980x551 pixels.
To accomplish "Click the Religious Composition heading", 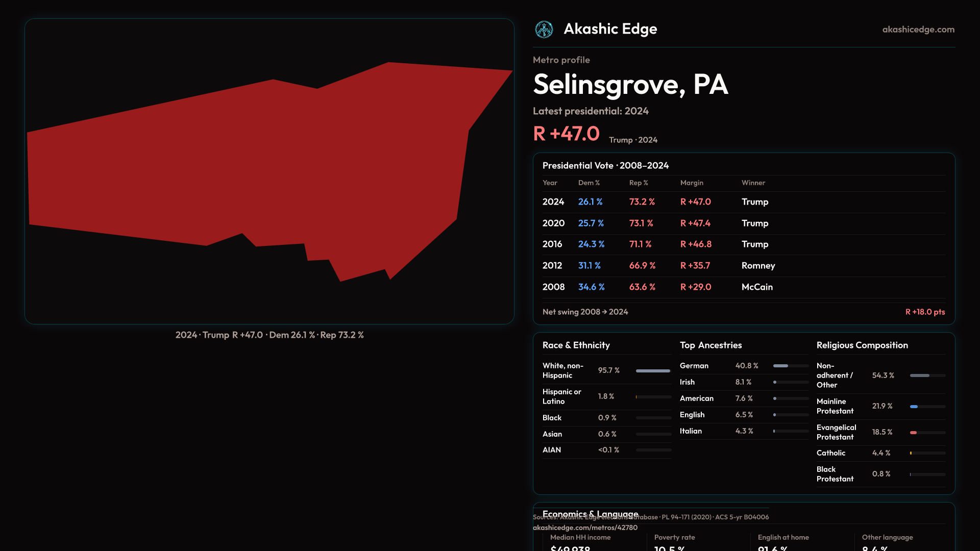I will (862, 345).
